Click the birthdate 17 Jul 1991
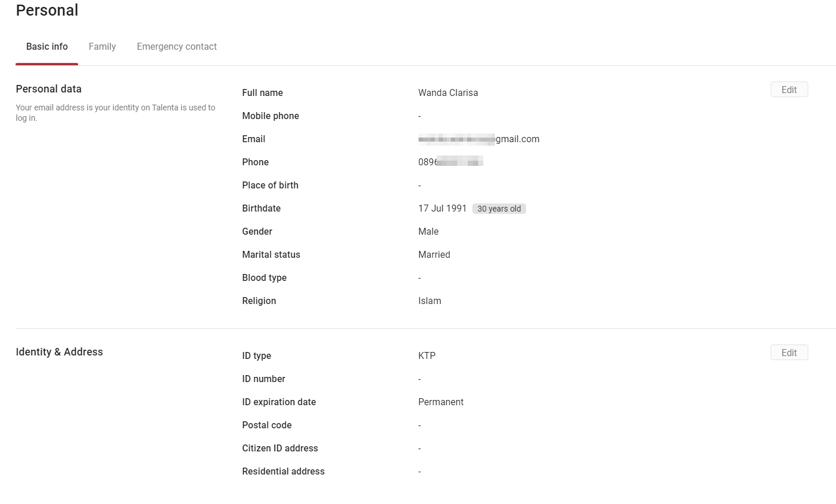The width and height of the screenshot is (836, 504). click(x=442, y=209)
